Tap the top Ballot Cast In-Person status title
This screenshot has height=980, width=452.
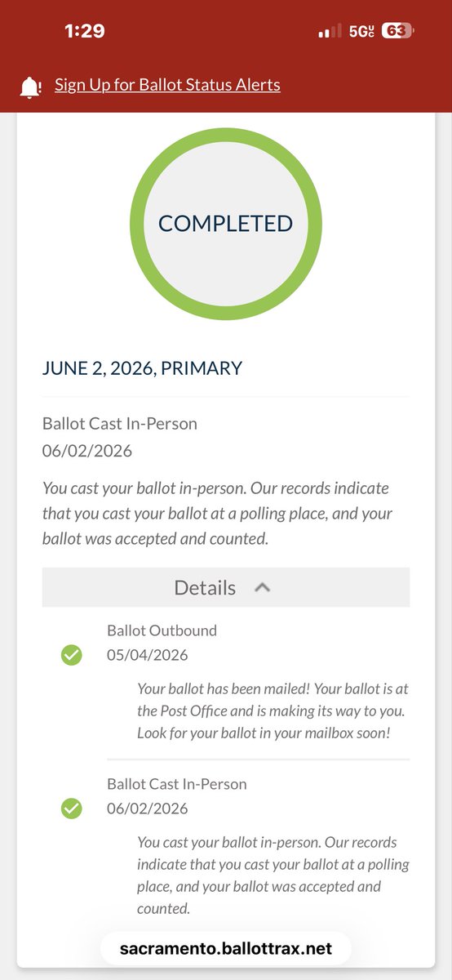point(120,423)
